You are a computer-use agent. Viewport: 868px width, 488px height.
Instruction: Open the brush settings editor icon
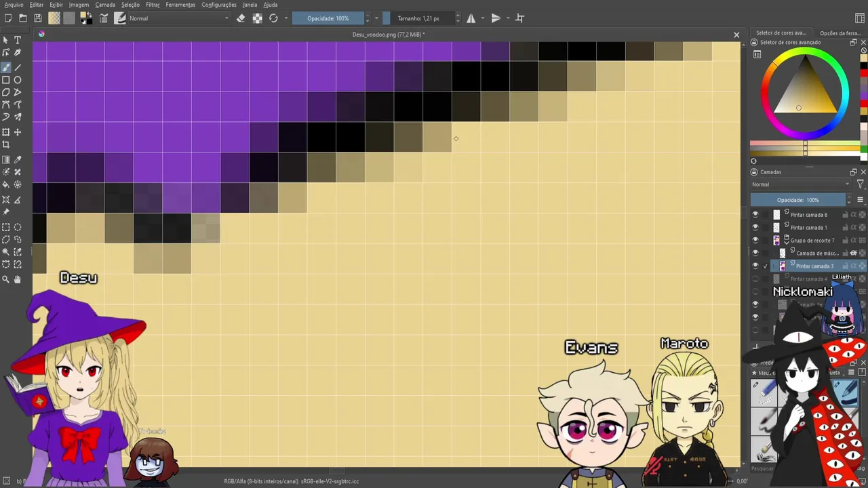tap(104, 18)
